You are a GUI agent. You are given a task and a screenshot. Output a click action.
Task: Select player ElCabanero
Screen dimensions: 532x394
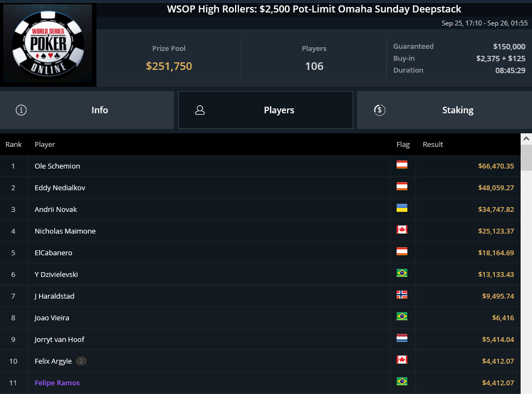tap(53, 253)
